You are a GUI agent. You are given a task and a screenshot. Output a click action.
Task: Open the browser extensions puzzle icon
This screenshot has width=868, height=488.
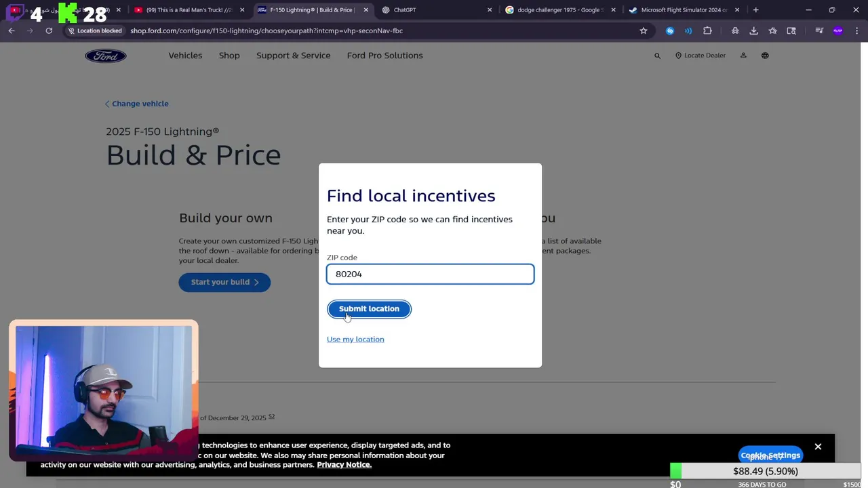(x=707, y=30)
